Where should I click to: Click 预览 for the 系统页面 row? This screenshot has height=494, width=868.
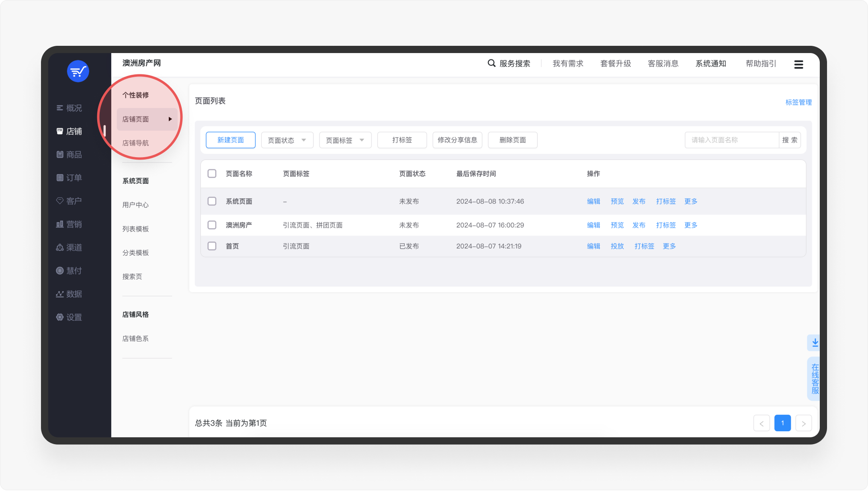[x=617, y=201]
